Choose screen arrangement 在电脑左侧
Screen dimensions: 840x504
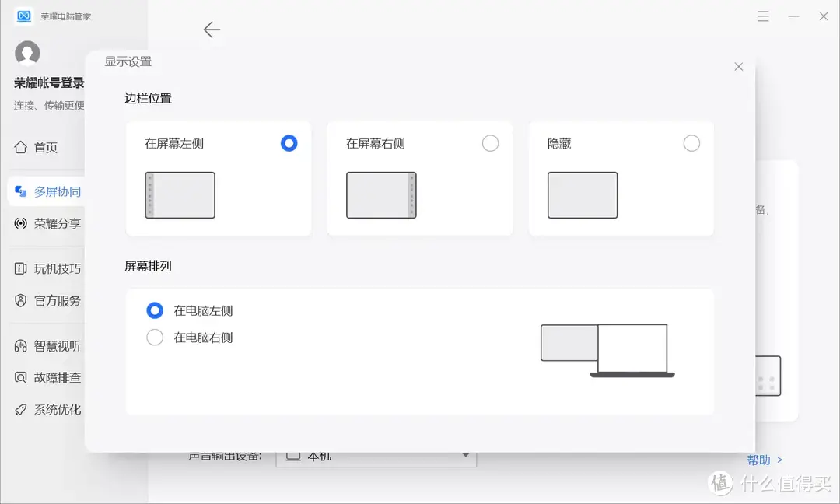[155, 310]
